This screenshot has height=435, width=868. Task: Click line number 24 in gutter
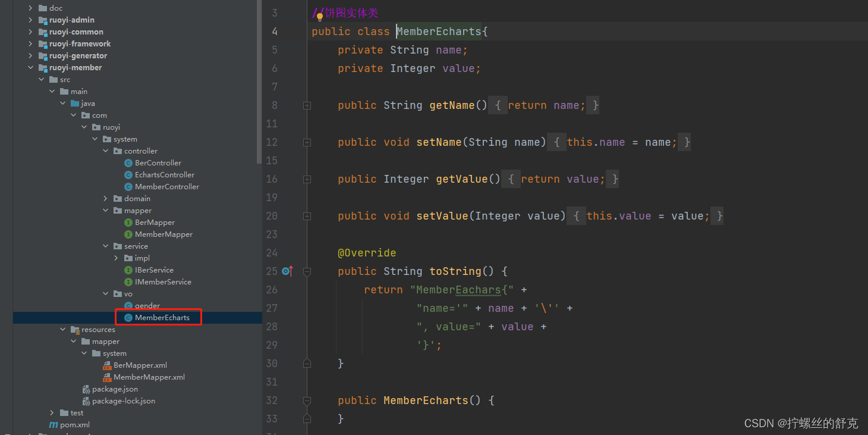(x=272, y=253)
